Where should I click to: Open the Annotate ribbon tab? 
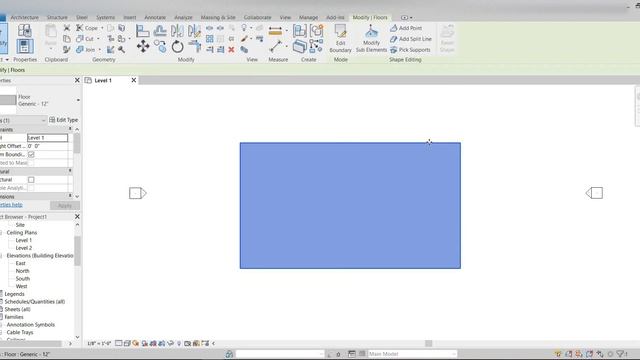(155, 18)
